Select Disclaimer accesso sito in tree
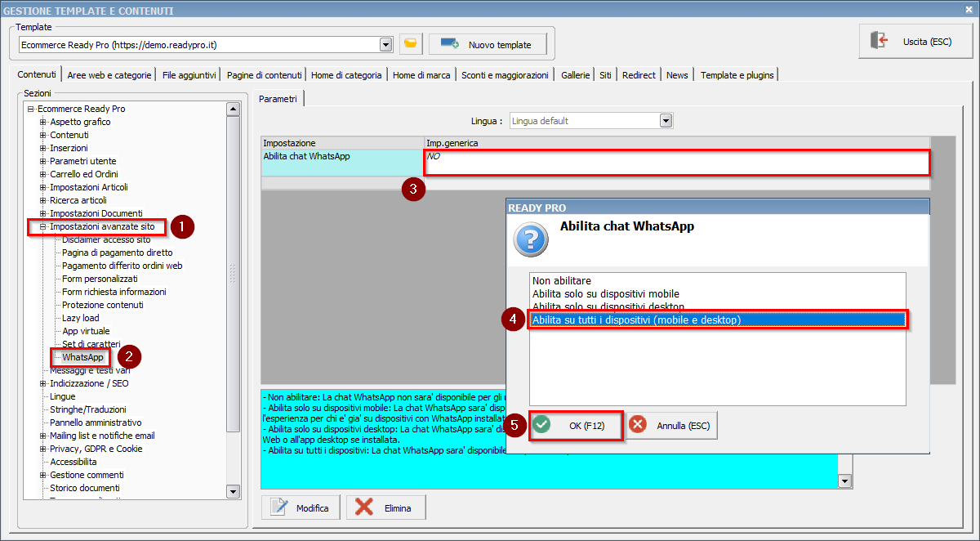This screenshot has width=980, height=541. click(106, 239)
